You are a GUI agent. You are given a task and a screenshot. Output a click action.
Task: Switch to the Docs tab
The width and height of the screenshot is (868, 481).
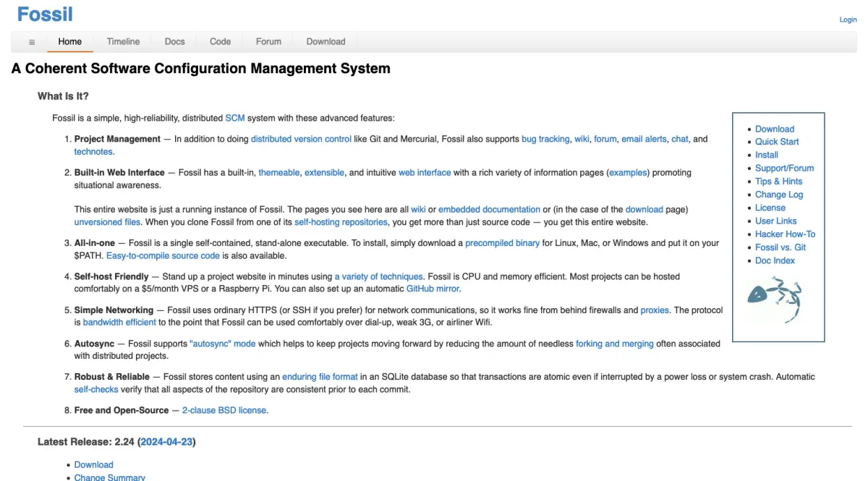coord(175,42)
